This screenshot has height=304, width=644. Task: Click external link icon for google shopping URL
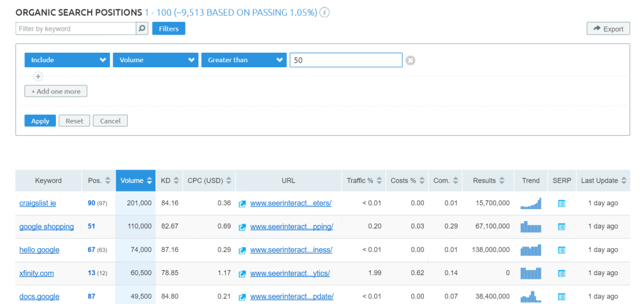(242, 227)
